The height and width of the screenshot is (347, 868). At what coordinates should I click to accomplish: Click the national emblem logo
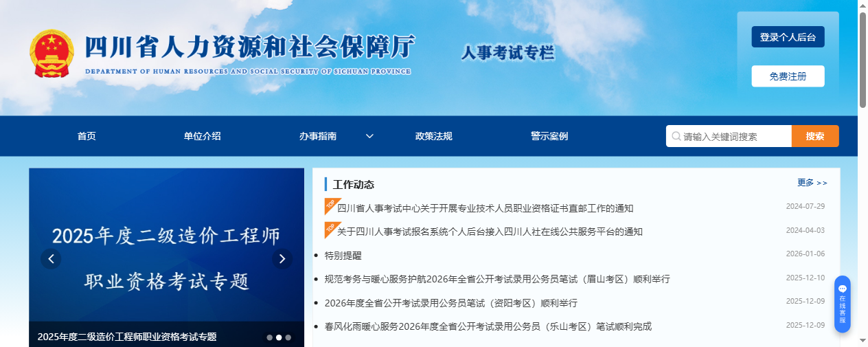pyautogui.click(x=52, y=54)
